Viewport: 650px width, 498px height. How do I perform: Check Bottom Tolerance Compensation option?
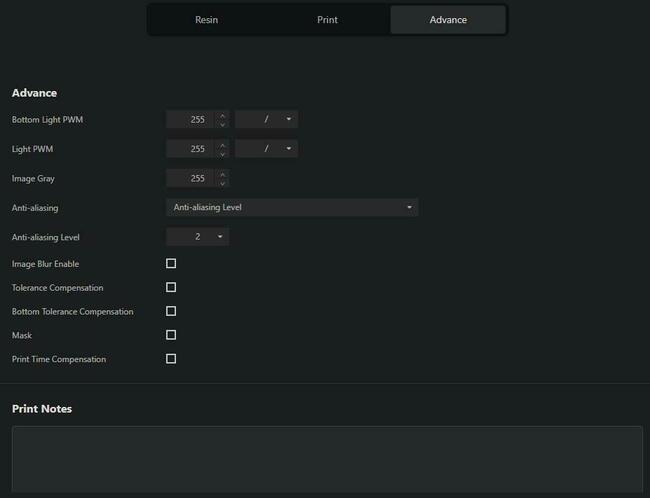(171, 311)
